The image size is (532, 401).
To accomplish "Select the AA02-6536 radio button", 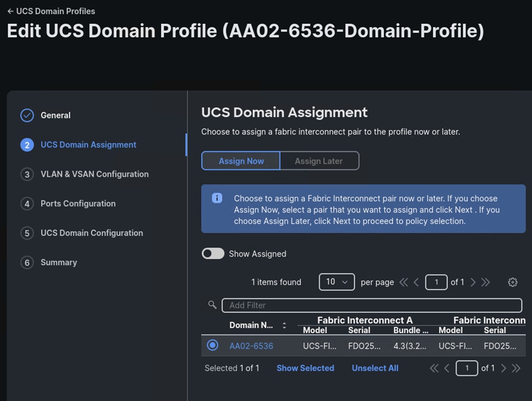I will tap(212, 345).
